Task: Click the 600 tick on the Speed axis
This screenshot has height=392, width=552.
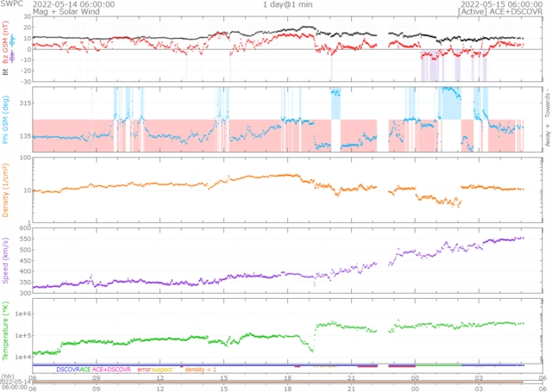Action: coord(25,228)
